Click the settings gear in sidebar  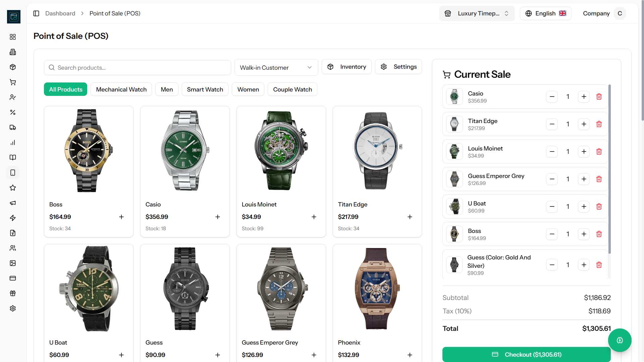[x=13, y=308]
